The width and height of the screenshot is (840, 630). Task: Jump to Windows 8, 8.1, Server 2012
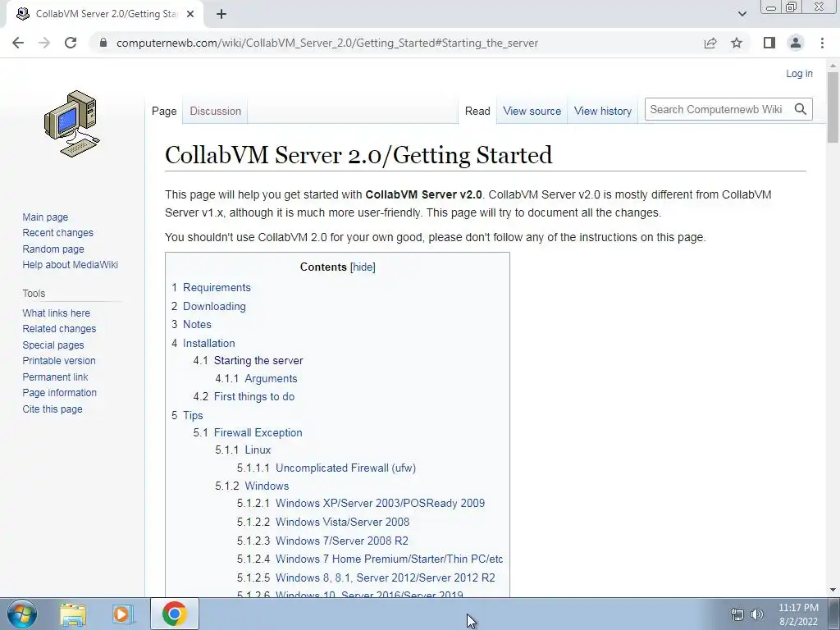[366, 577]
